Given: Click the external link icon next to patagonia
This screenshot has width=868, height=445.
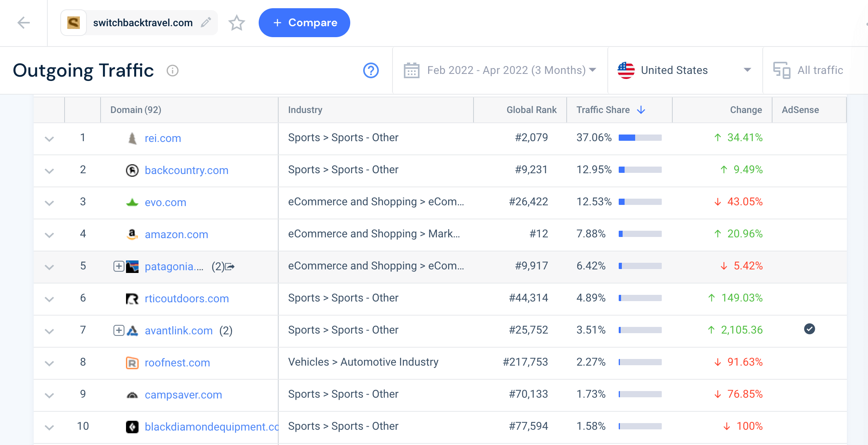Looking at the screenshot, I should [230, 267].
